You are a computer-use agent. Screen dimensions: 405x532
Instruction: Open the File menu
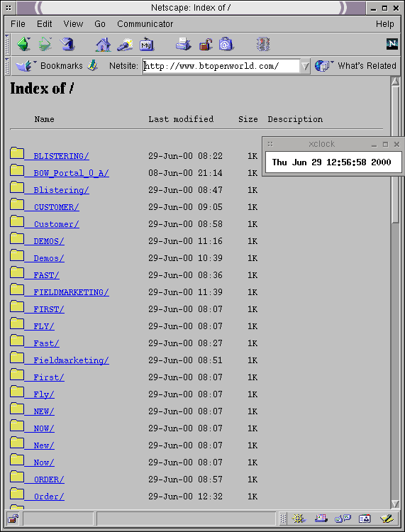point(18,23)
